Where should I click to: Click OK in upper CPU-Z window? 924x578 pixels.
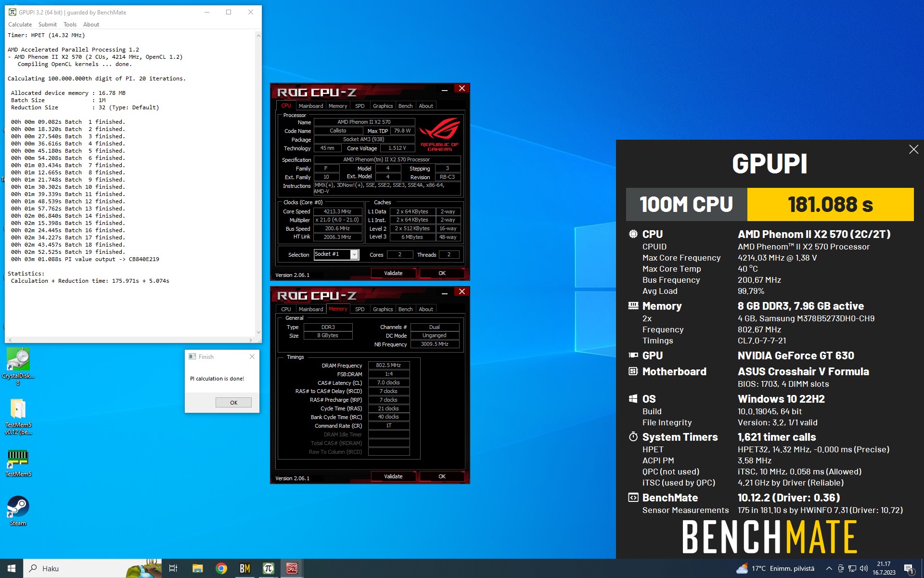(442, 273)
